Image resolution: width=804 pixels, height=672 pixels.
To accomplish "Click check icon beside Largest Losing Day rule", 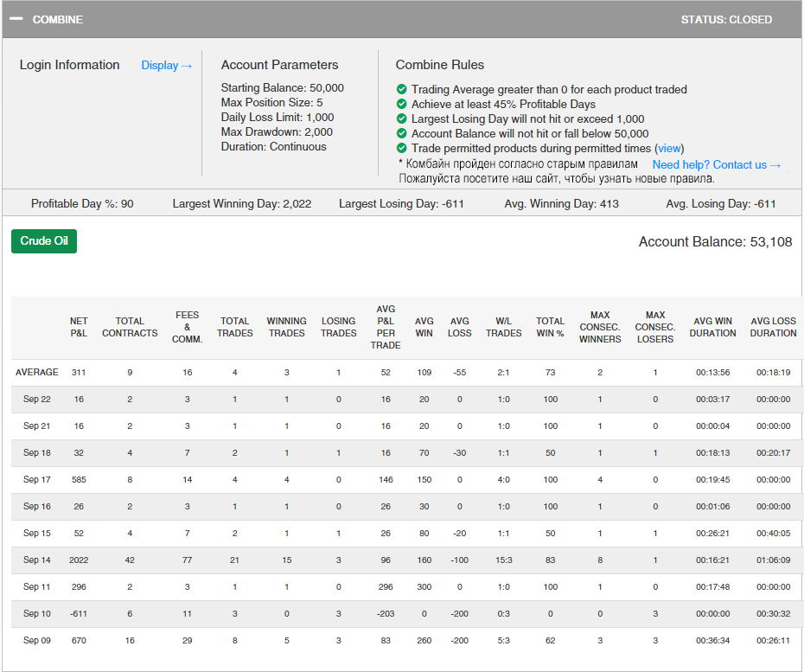I will coord(402,118).
